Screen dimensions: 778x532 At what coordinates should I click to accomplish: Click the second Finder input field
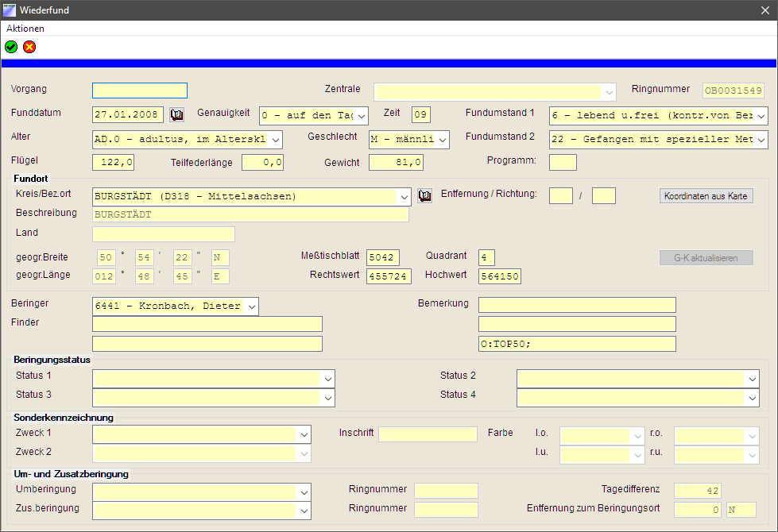pyautogui.click(x=207, y=344)
